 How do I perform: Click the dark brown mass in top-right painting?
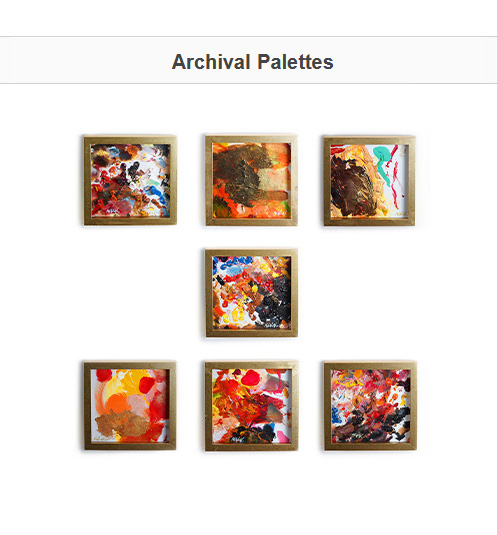(352, 184)
